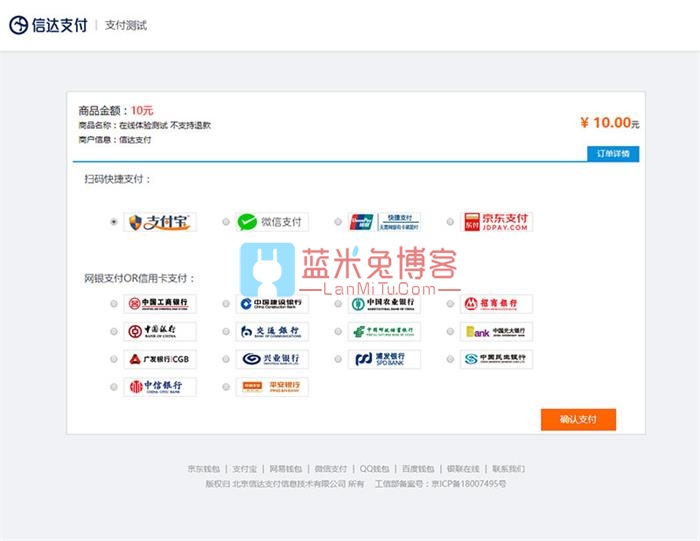Viewport: 700px width, 541px height.
Task: Choose the 平安银行 radio button
Action: point(226,387)
